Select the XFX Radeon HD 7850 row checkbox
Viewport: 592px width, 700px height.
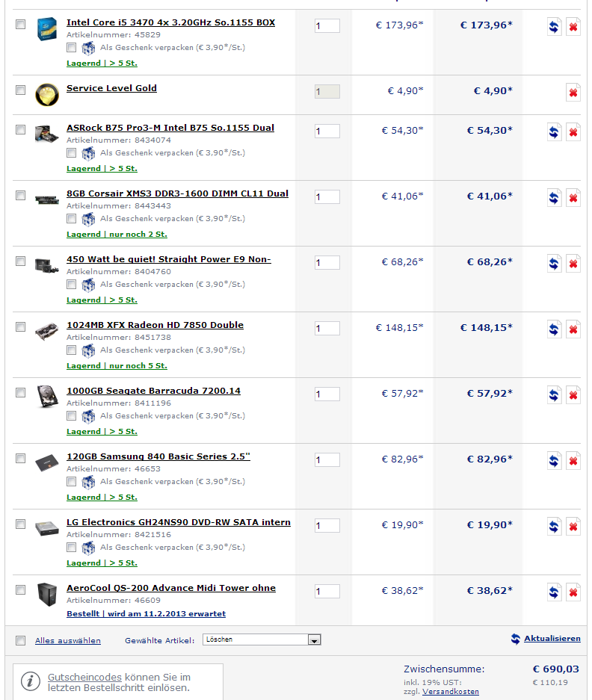[x=20, y=326]
